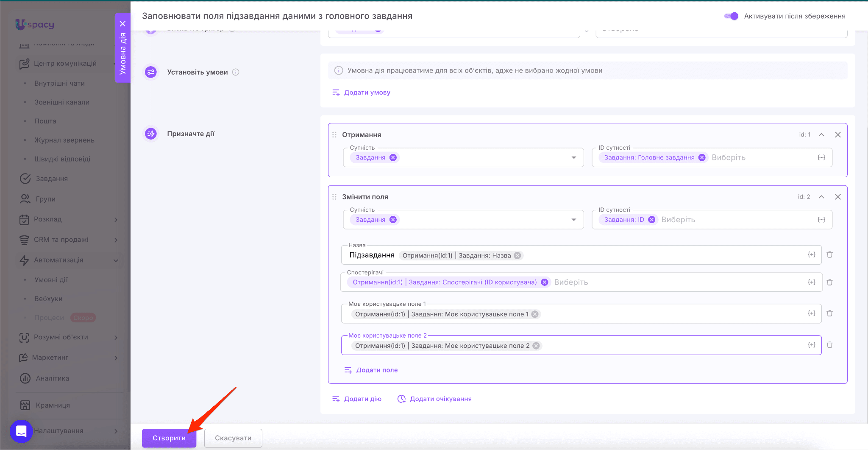Delete the Назва field row
This screenshot has width=868, height=450.
(829, 255)
